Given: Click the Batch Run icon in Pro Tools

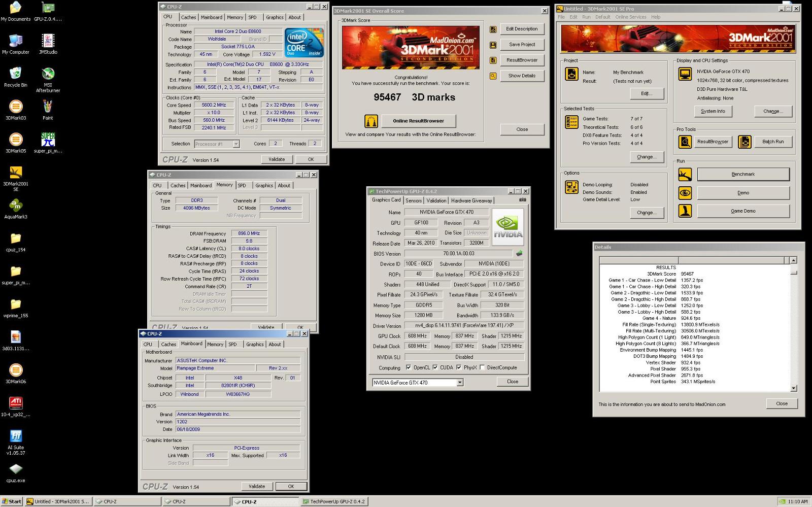Looking at the screenshot, I should click(745, 142).
